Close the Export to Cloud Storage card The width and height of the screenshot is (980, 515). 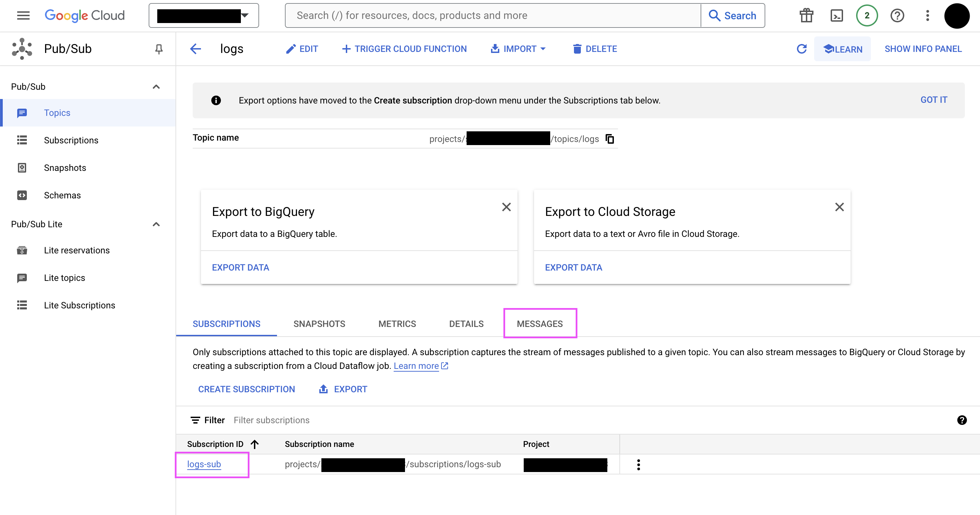click(839, 207)
